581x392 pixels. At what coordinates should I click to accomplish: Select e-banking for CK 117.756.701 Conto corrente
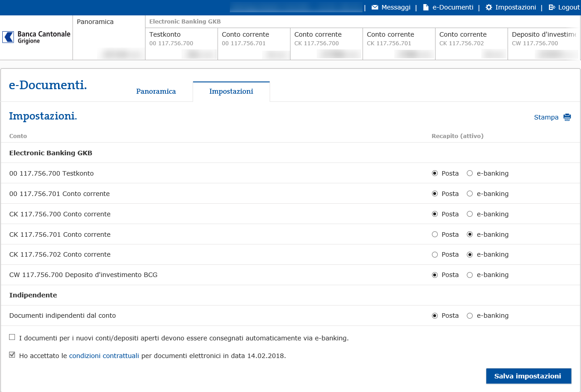pos(470,234)
